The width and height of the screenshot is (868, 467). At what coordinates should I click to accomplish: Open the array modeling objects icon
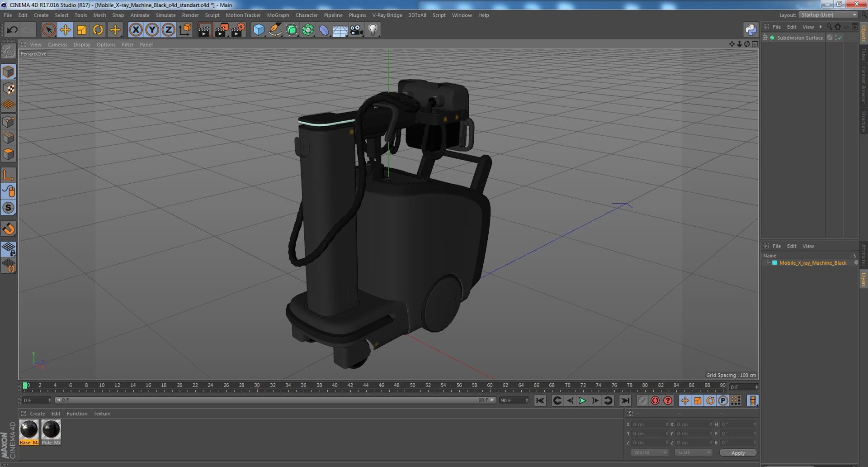coord(308,30)
